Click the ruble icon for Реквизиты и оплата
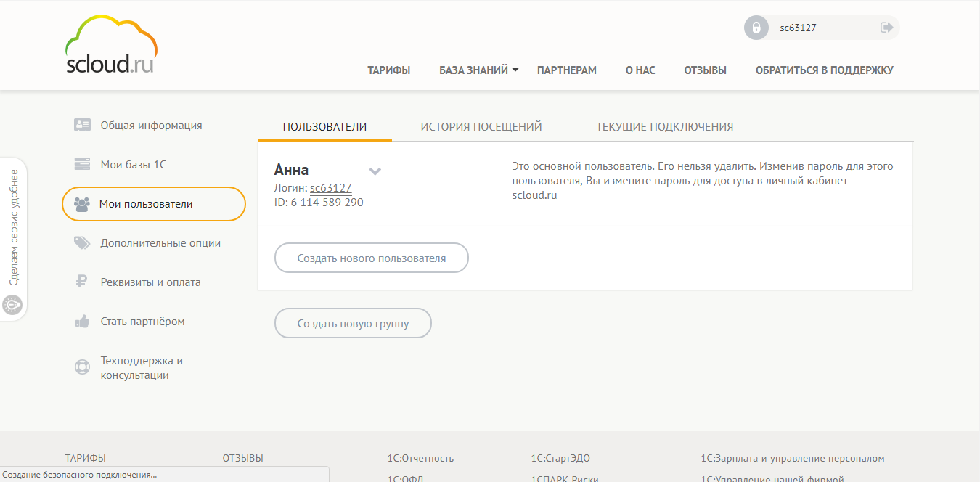Viewport: 980px width, 482px height. pos(82,282)
